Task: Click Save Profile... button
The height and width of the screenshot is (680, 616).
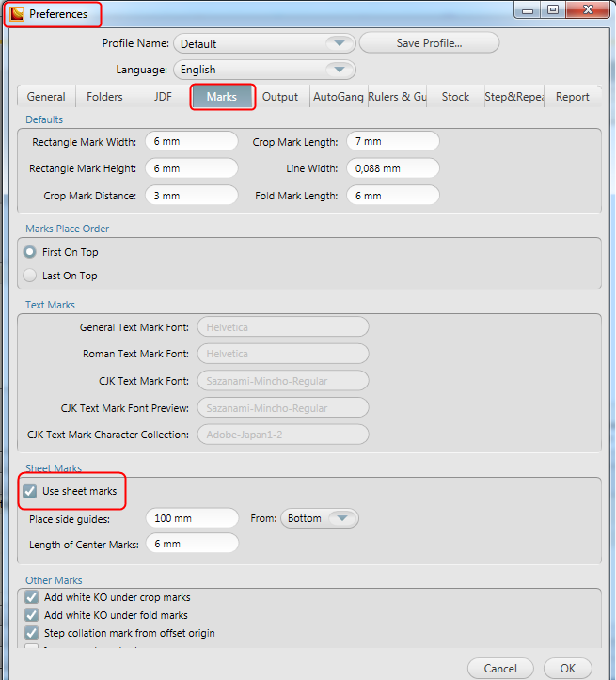Action: 429,43
